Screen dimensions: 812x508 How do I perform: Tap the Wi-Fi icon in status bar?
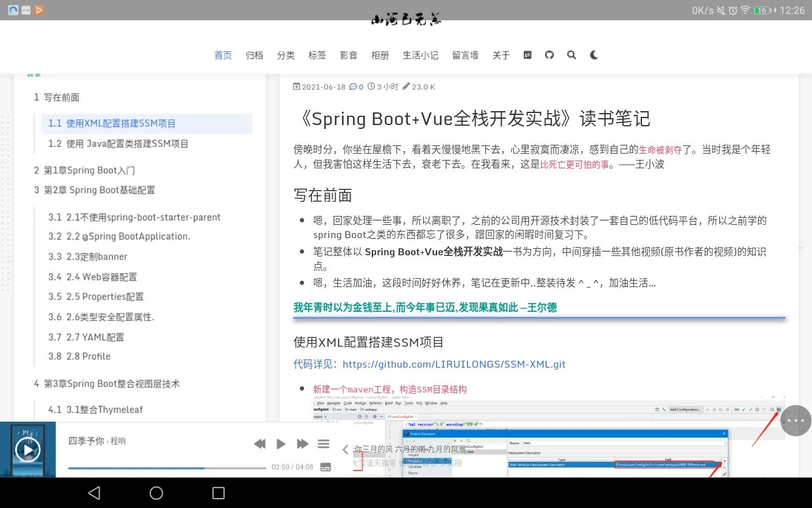(x=745, y=10)
